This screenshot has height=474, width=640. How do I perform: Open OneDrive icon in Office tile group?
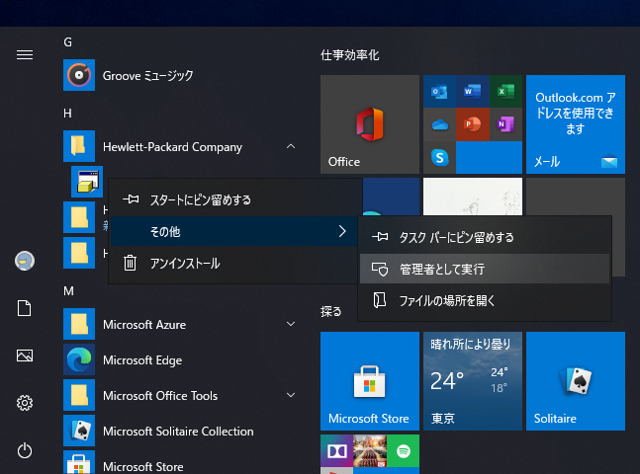coord(439,124)
